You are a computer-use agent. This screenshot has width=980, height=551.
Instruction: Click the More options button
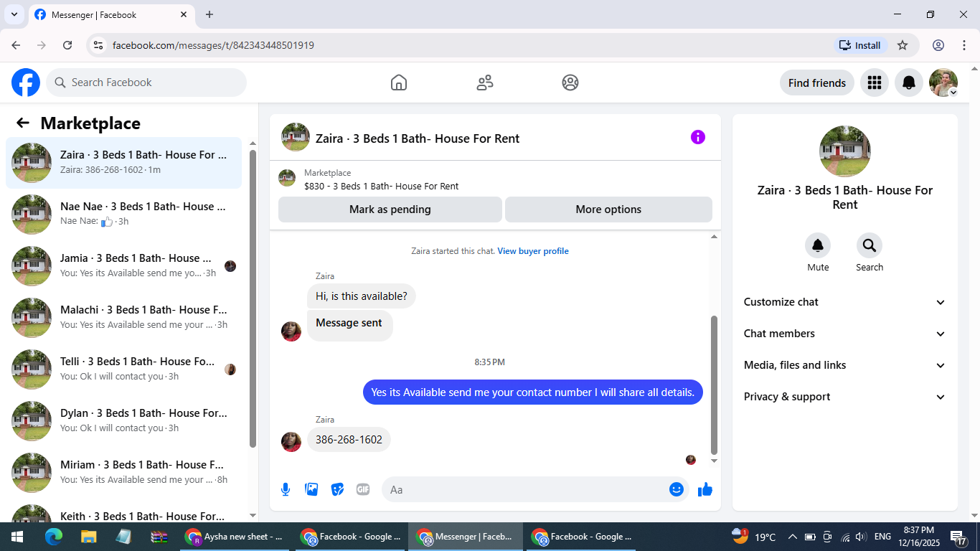[x=608, y=209]
